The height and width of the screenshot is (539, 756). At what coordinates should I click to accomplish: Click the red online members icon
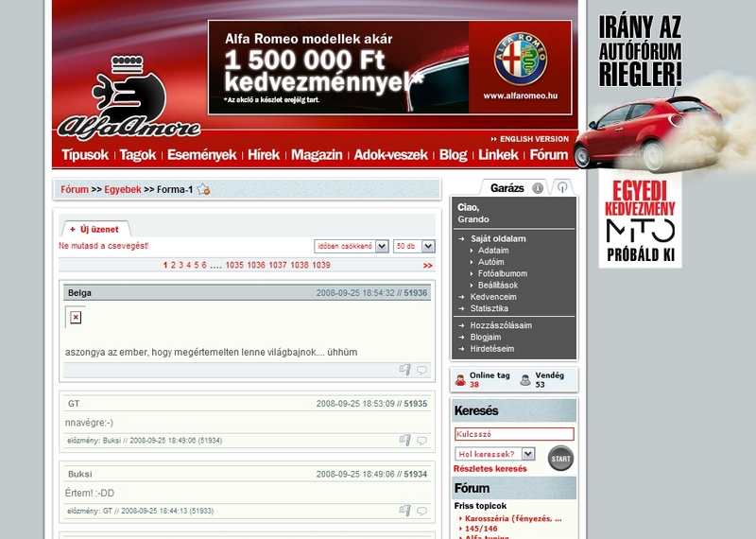click(x=460, y=380)
